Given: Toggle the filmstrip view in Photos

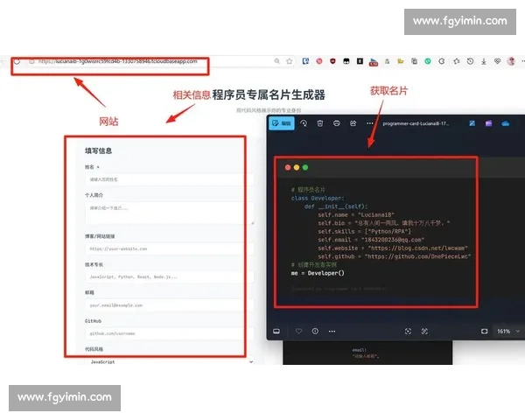Looking at the screenshot, I should [x=276, y=332].
